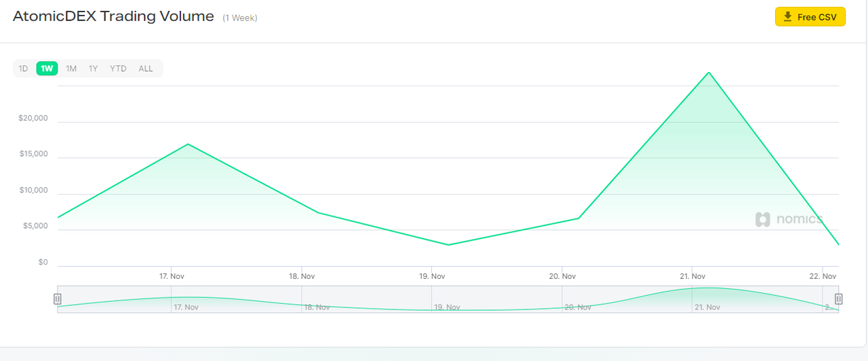Click the $5,000 y-axis label
This screenshot has height=361, width=868.
[35, 226]
